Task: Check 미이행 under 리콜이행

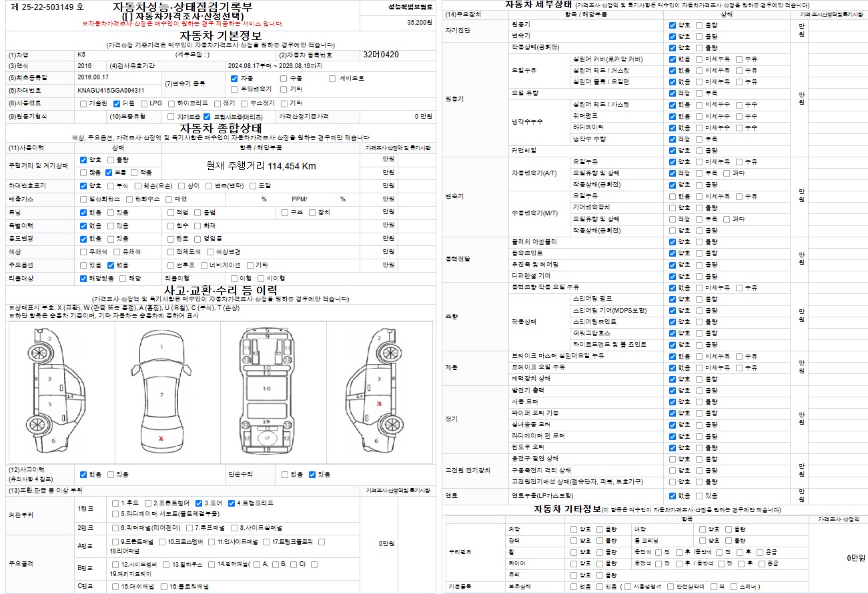Action: pyautogui.click(x=262, y=279)
